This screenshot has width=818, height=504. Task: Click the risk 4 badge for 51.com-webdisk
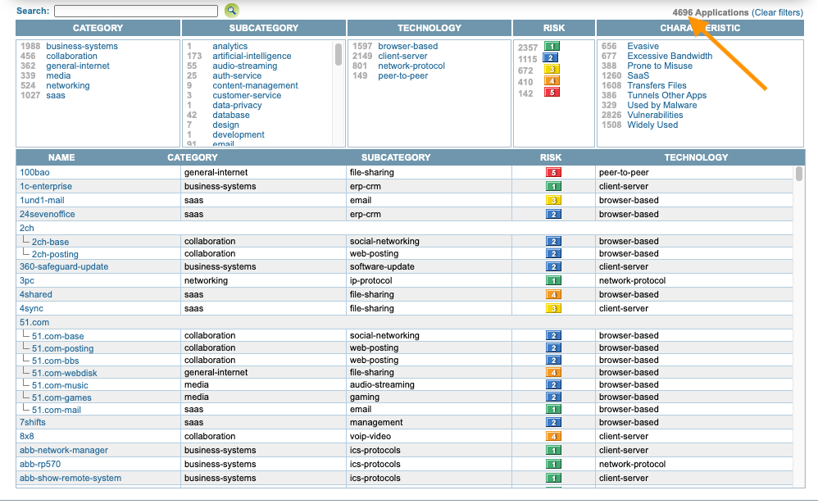click(x=553, y=373)
